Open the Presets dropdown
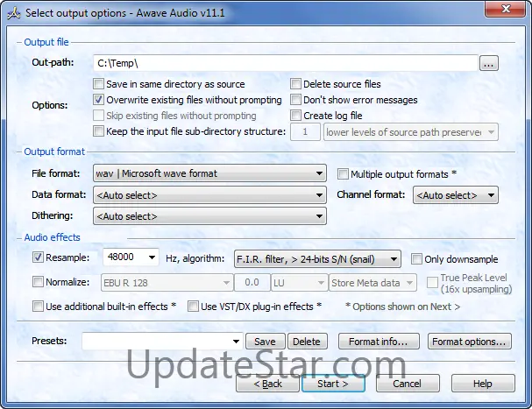 pyautogui.click(x=162, y=342)
